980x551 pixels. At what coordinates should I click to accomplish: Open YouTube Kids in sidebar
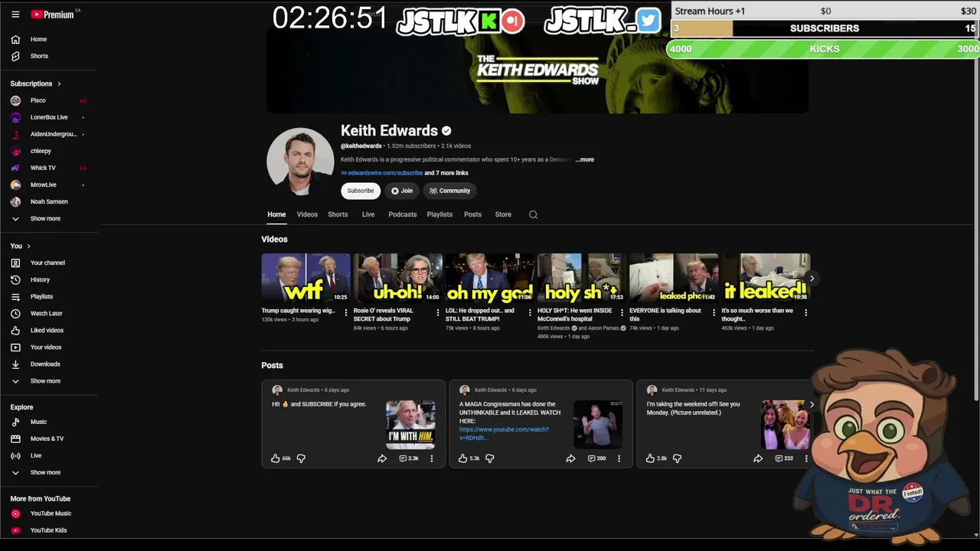click(48, 530)
